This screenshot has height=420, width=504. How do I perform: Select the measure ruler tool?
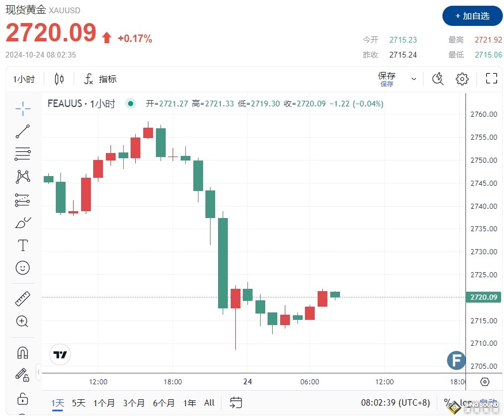22,299
